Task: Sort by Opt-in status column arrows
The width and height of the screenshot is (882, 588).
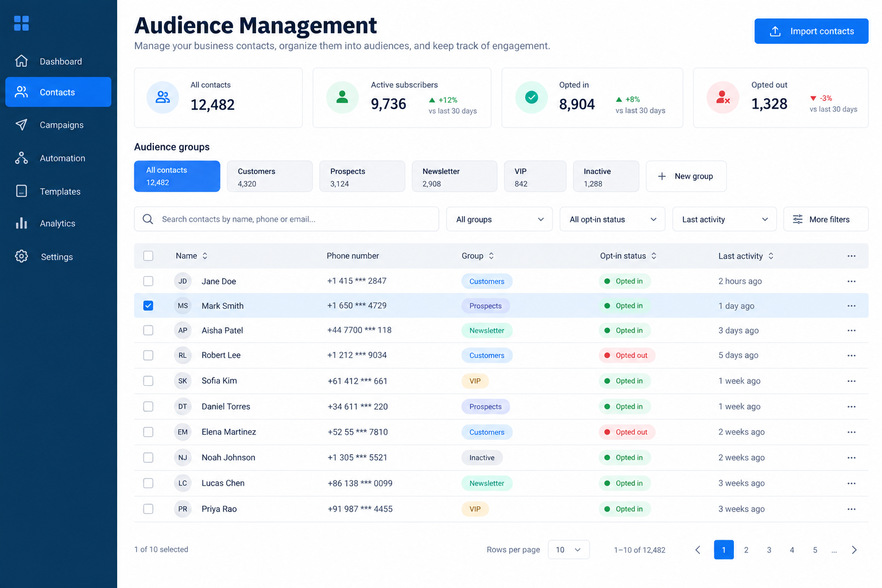Action: [653, 256]
